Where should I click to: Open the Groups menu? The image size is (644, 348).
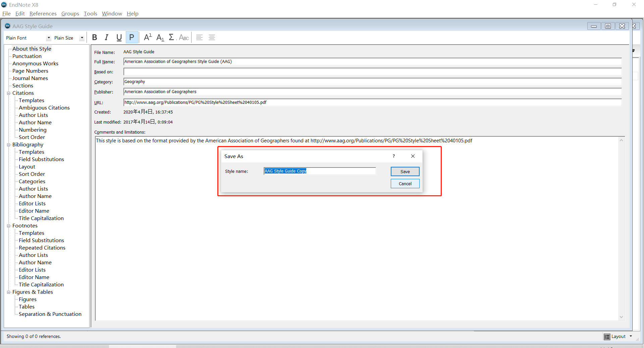click(70, 13)
